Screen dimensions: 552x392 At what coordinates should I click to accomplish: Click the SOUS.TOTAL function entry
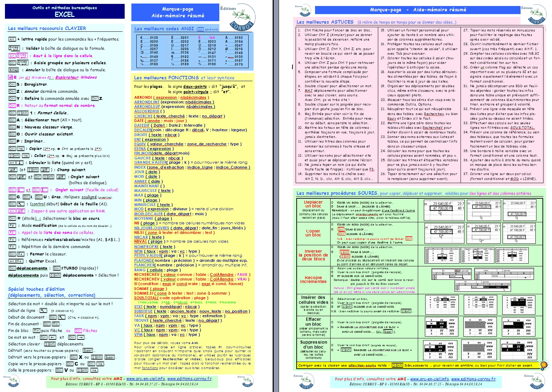171,298
